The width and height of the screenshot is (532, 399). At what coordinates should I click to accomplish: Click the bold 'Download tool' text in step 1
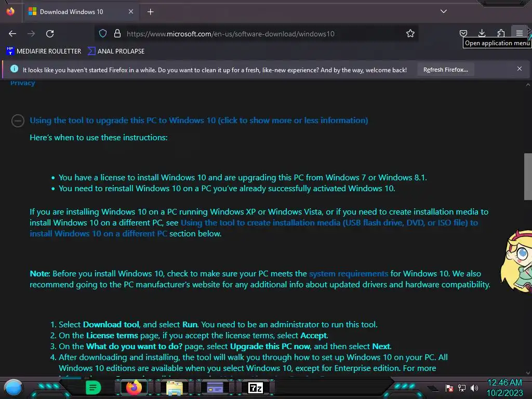tap(111, 324)
